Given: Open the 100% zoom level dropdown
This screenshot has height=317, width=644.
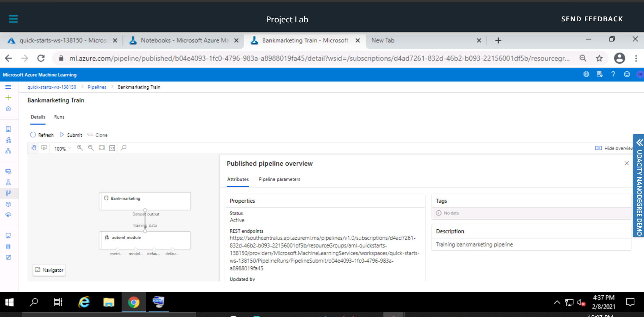Looking at the screenshot, I should click(63, 148).
